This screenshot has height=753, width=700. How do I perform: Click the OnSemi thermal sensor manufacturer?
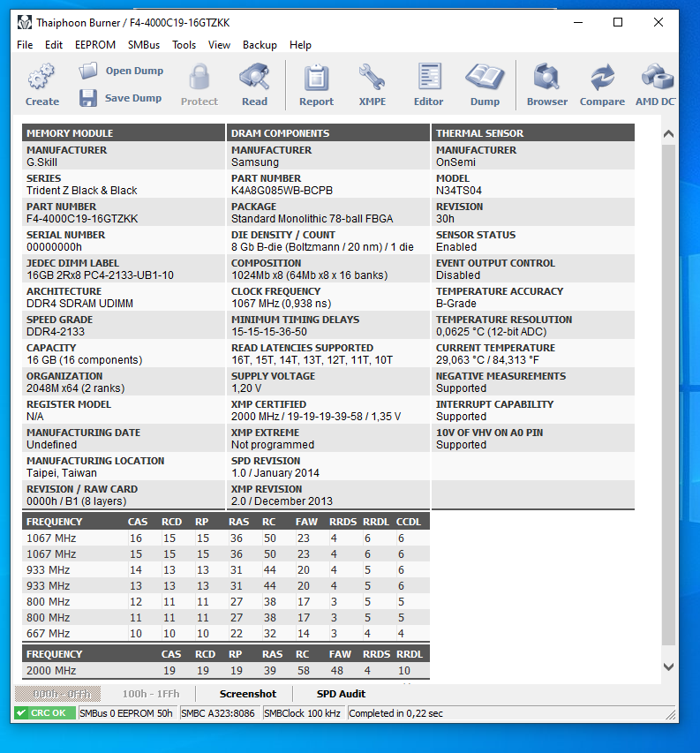[455, 162]
